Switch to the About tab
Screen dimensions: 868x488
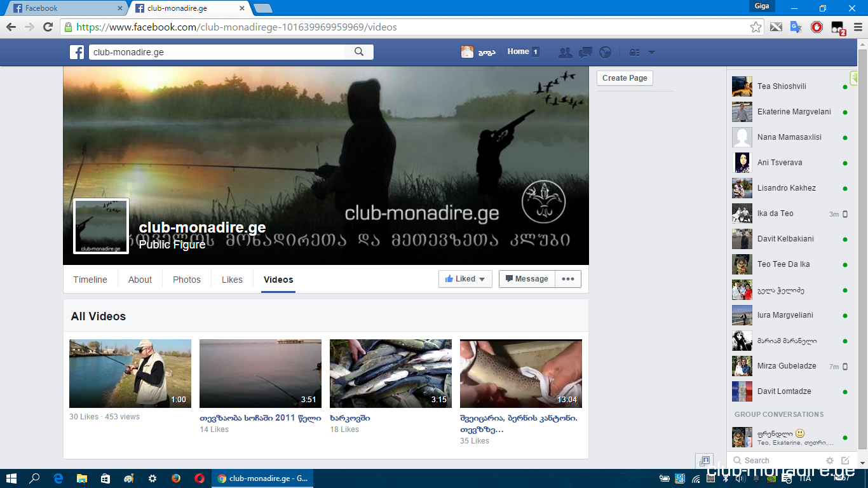140,280
